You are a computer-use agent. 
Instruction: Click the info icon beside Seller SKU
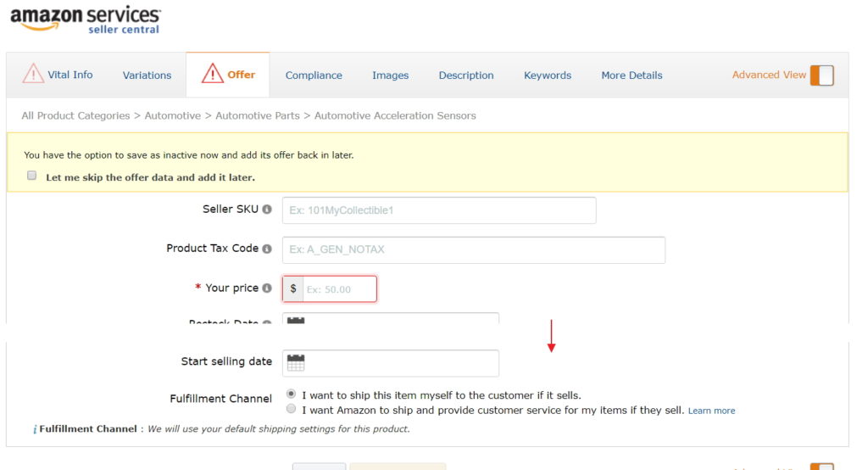pos(267,210)
